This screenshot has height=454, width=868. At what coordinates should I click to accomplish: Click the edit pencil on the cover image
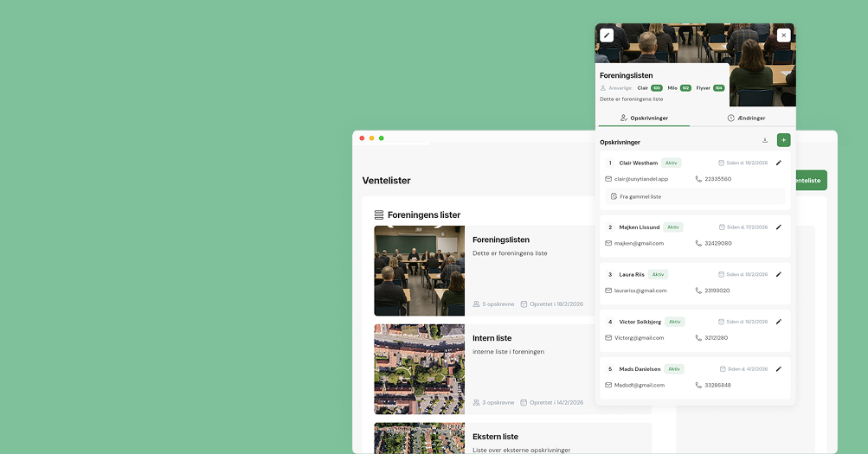608,35
